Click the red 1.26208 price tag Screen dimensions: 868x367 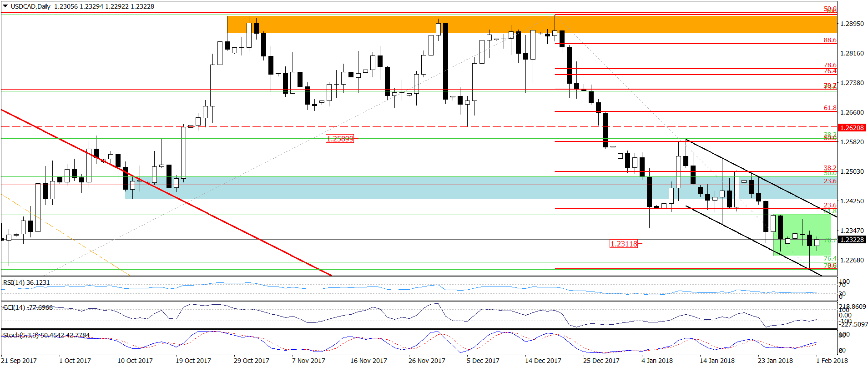point(852,128)
